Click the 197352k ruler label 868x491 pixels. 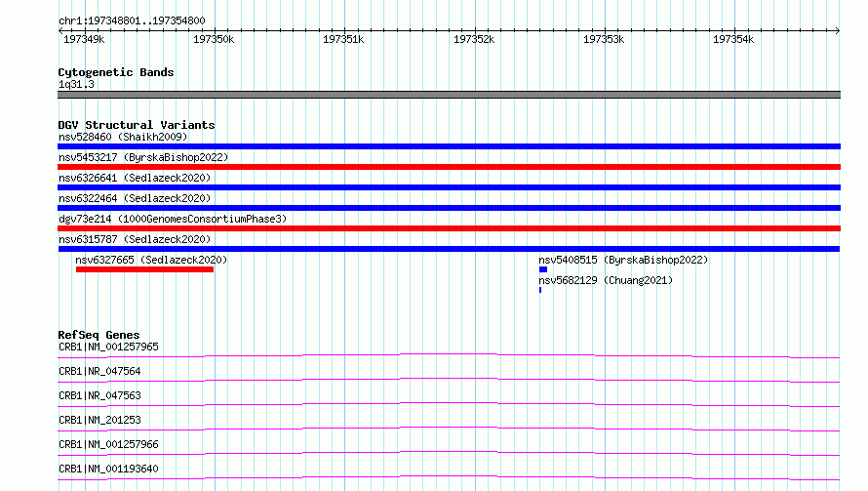[x=474, y=39]
